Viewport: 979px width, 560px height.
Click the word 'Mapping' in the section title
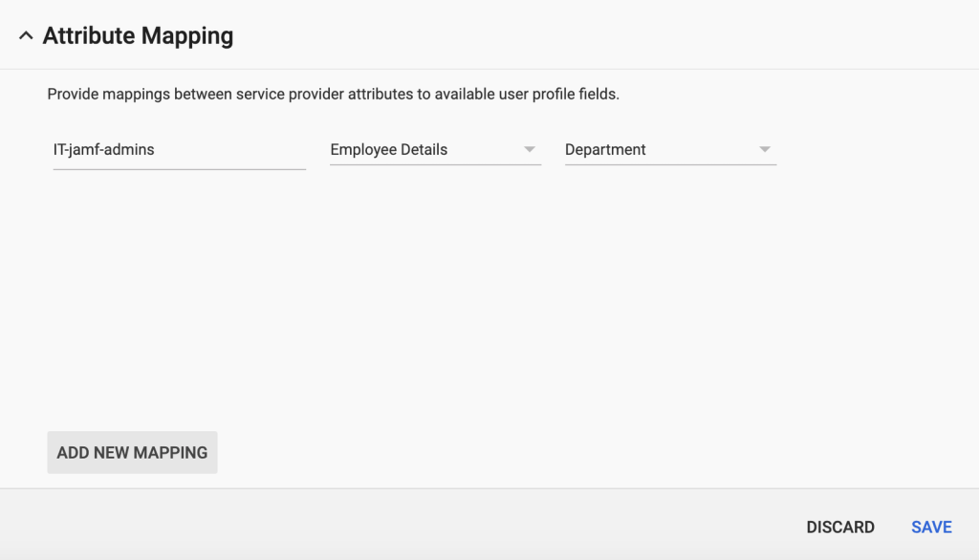186,36
